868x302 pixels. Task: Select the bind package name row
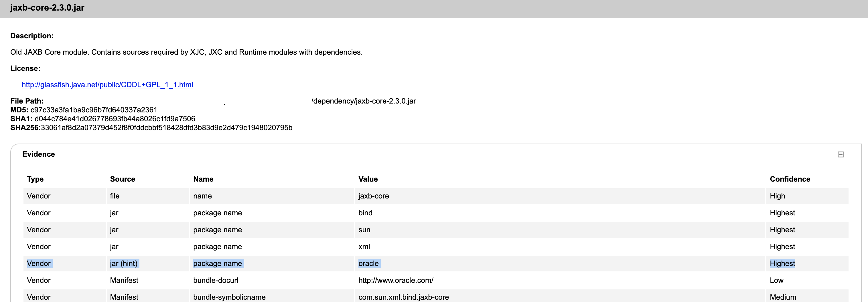pos(366,213)
